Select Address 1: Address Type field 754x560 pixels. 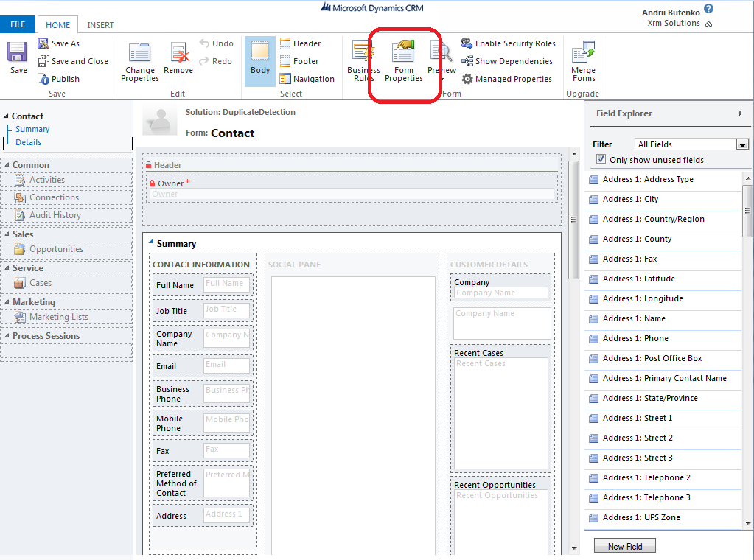coord(664,179)
